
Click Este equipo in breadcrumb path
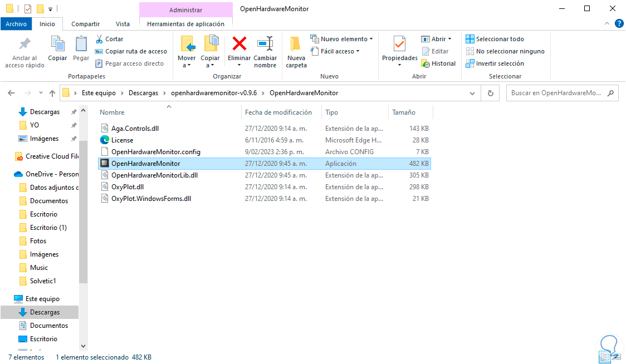99,93
